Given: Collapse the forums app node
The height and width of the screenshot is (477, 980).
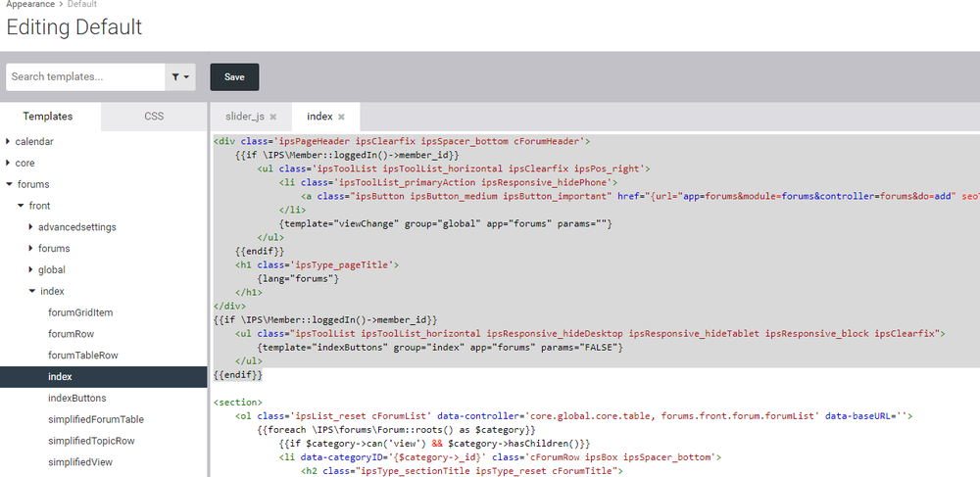Looking at the screenshot, I should pos(9,184).
